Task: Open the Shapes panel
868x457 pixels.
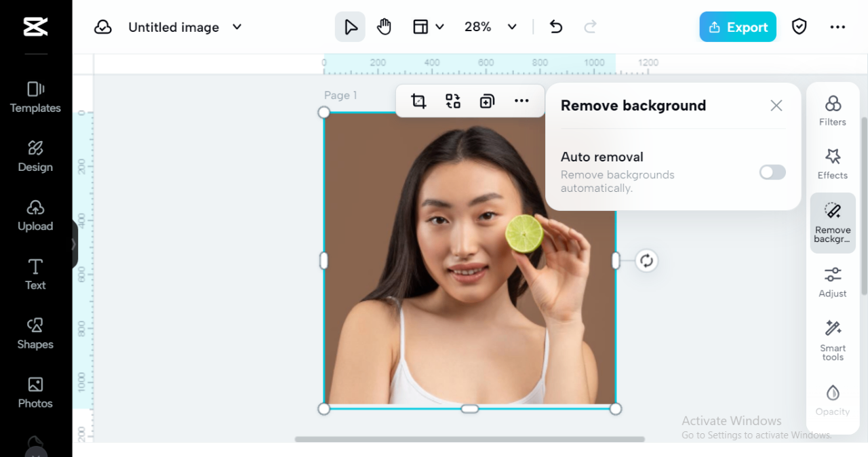Action: (35, 334)
